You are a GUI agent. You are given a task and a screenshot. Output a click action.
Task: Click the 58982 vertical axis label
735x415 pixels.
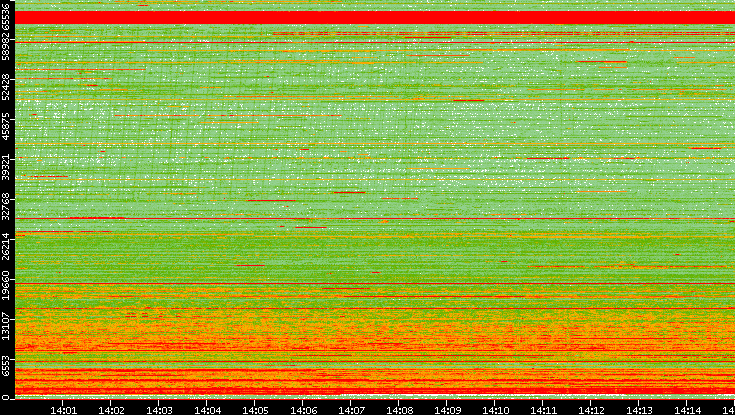click(x=5, y=46)
